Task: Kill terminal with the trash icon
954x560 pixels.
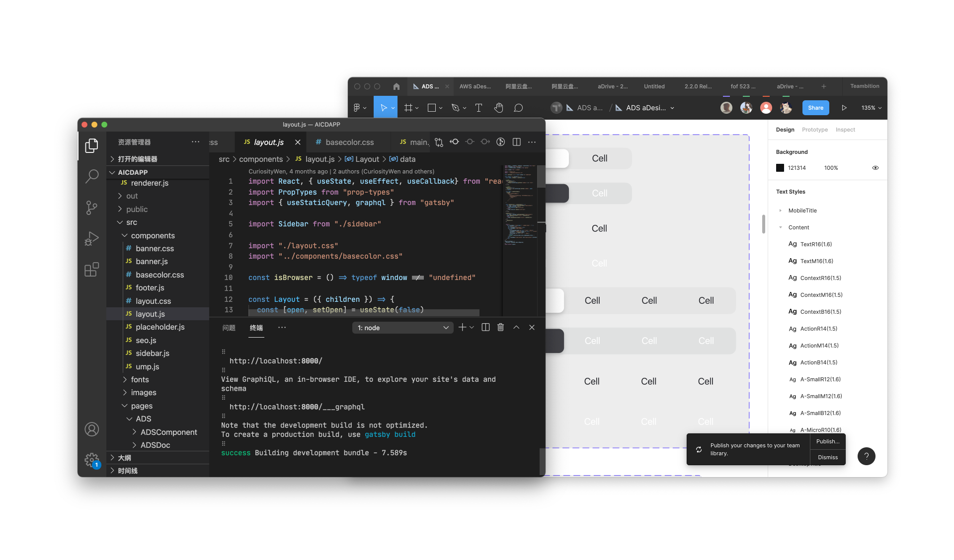Action: (501, 328)
